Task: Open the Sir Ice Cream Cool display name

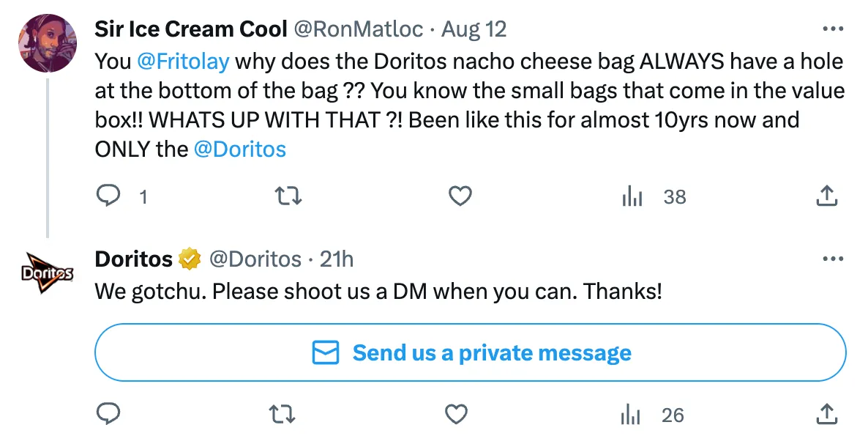Action: pos(191,29)
